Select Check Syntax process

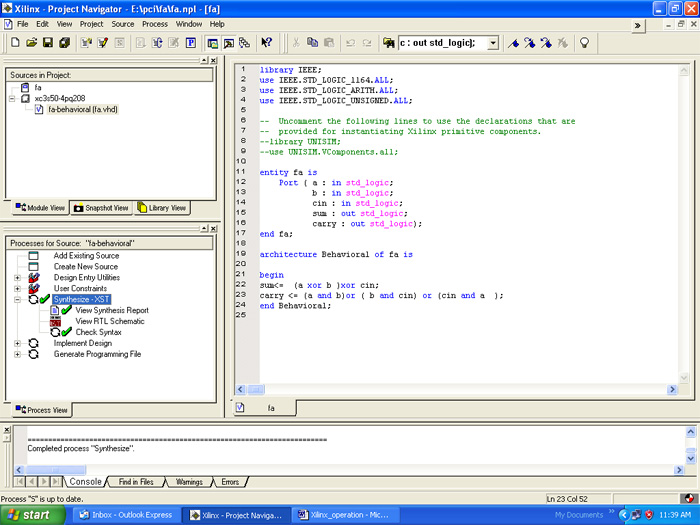[99, 332]
